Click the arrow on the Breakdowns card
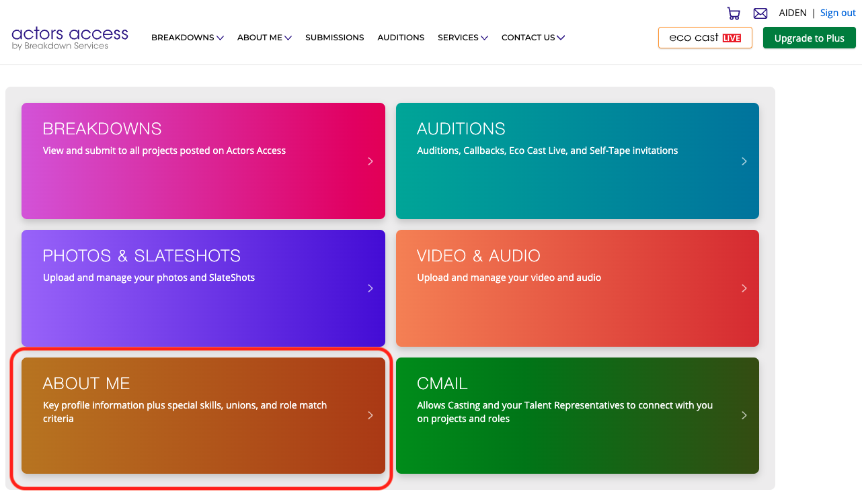862x504 pixels. pyautogui.click(x=370, y=161)
